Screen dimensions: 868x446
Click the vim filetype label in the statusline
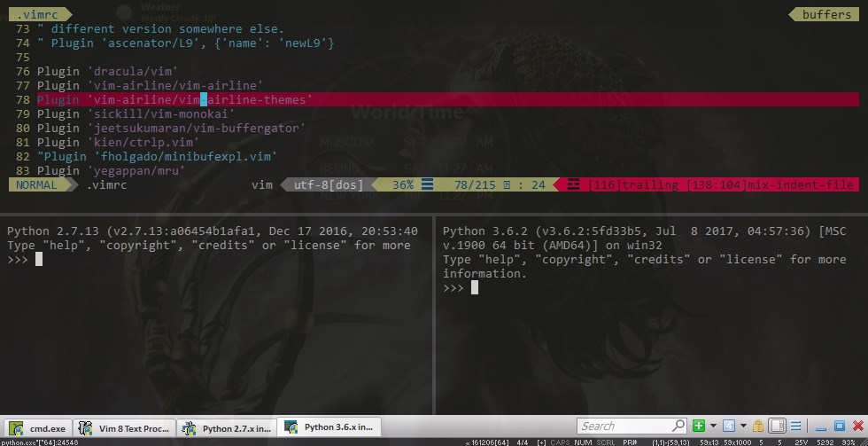(262, 185)
